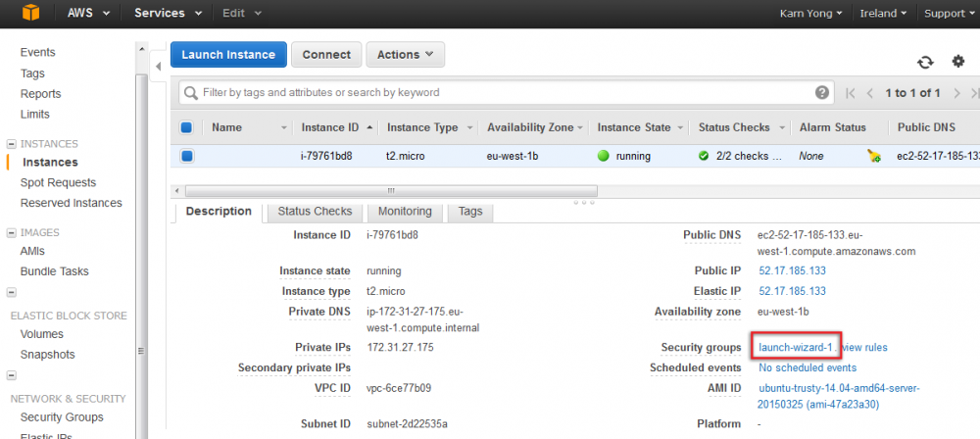Collapse the INSTANCES sidebar section
Viewport: 980px width, 439px height.
pos(11,144)
